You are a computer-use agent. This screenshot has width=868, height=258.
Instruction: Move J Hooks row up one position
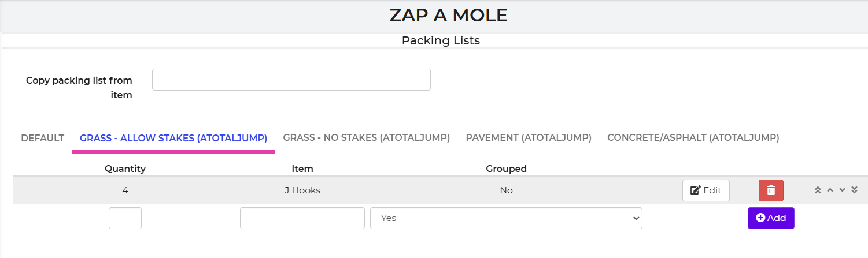pos(830,190)
